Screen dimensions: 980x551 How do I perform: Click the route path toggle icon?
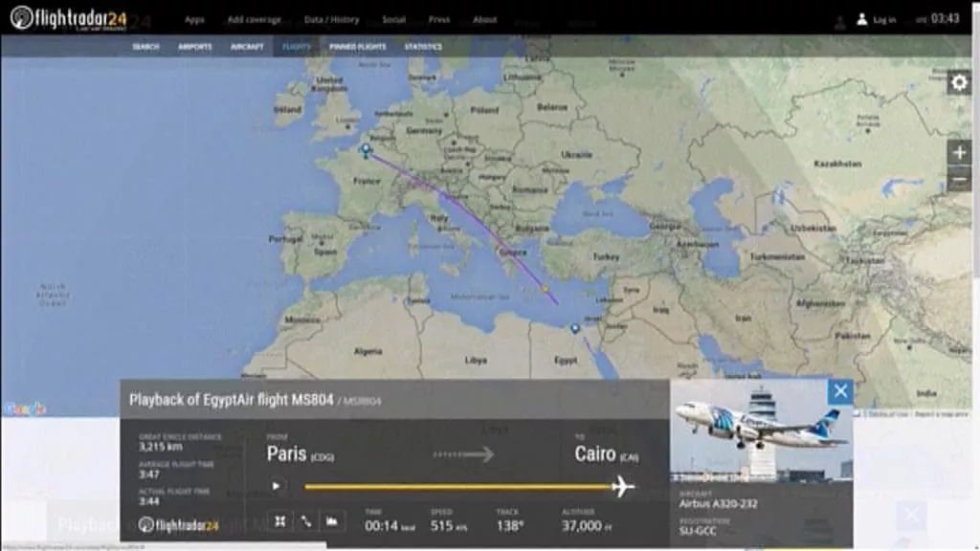click(x=305, y=521)
